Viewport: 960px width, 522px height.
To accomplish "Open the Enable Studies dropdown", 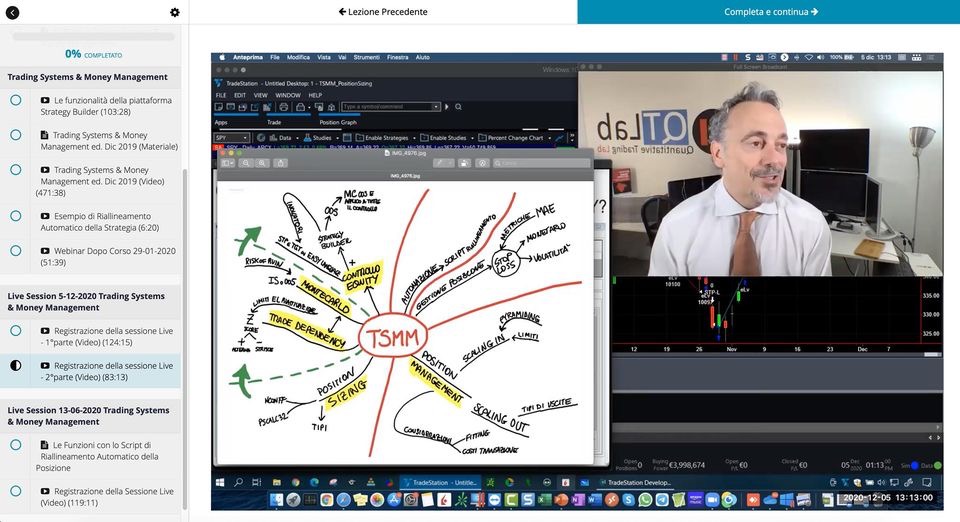I will coord(472,138).
